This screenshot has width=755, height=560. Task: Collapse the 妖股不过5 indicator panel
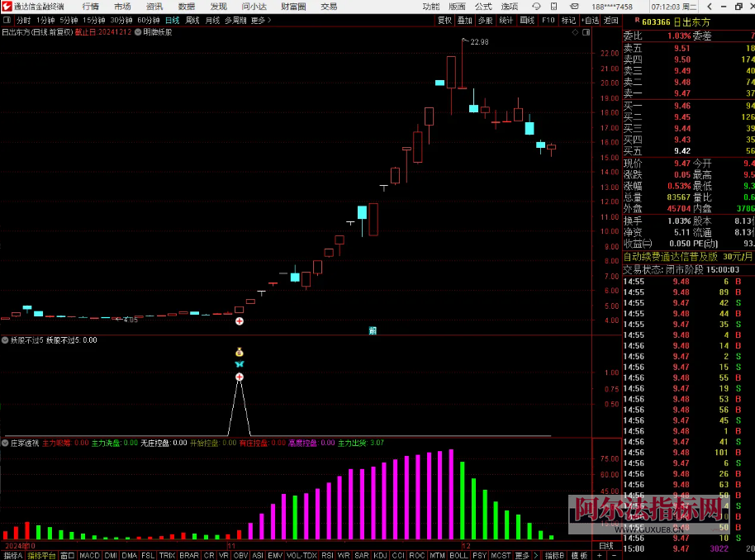pos(5,339)
